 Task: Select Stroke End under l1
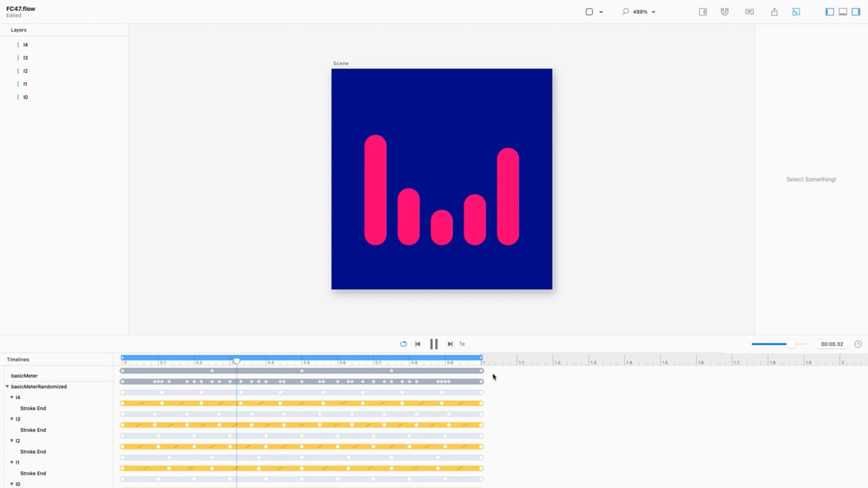click(x=33, y=473)
